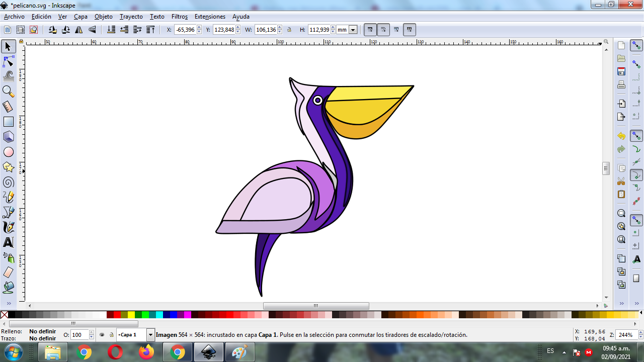Adjust opacity O value stepper
644x362 pixels.
91,334
